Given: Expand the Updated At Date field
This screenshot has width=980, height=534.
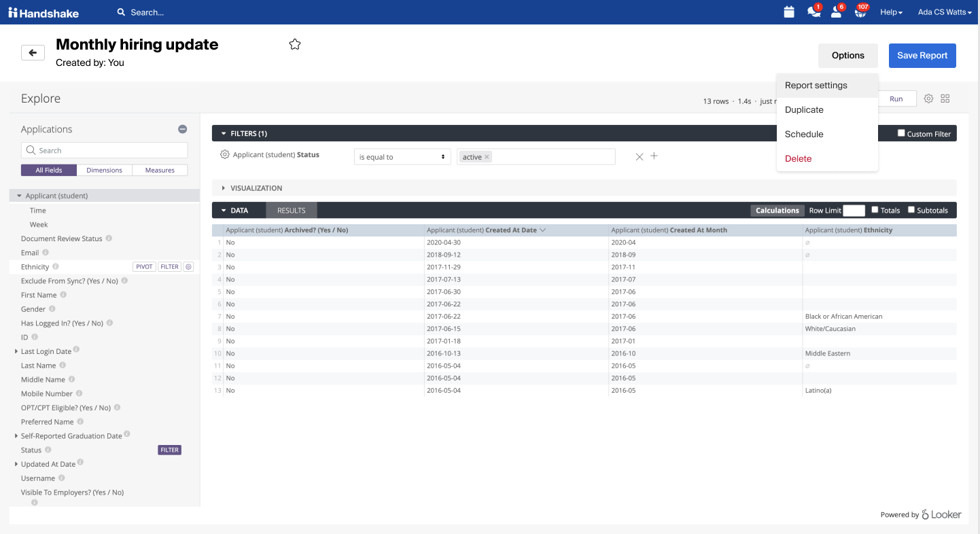Looking at the screenshot, I should pyautogui.click(x=16, y=464).
